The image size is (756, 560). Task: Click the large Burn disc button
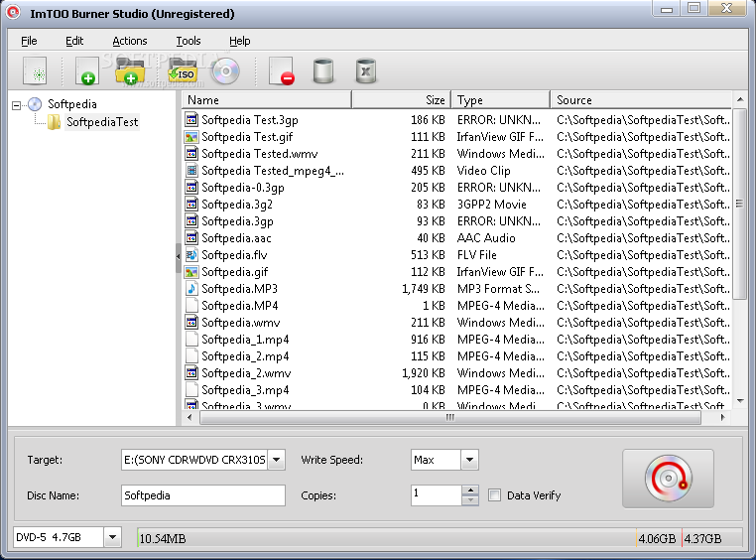coord(668,478)
